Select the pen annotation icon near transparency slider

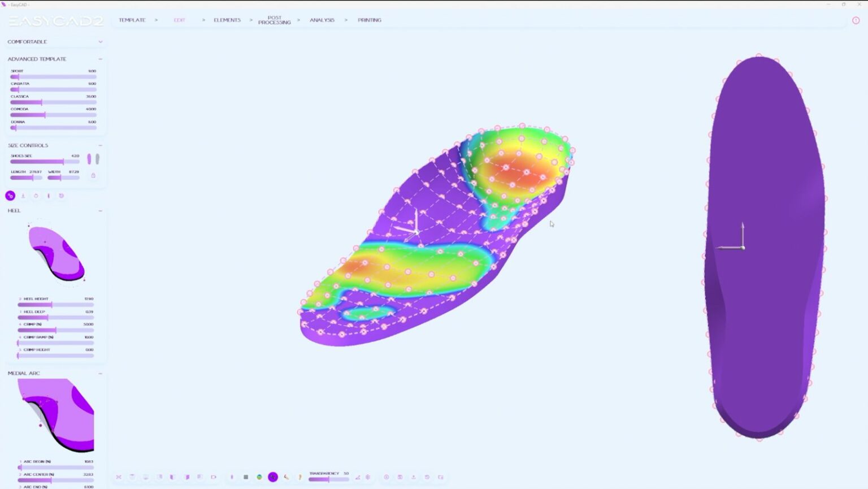tap(300, 477)
